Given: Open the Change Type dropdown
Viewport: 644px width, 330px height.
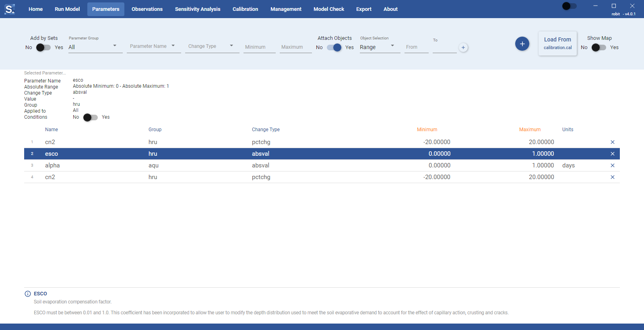Looking at the screenshot, I should tap(212, 47).
